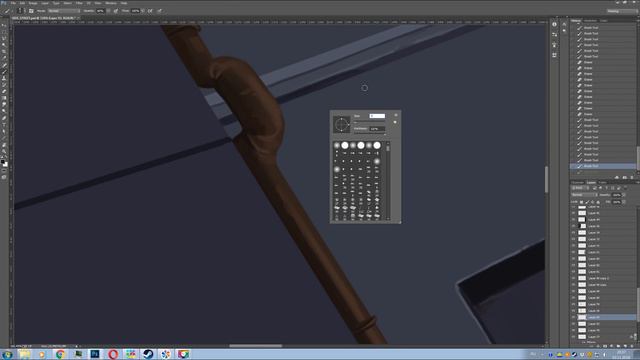The image size is (640, 360).
Task: Open the Filter menu
Action: tap(79, 3)
